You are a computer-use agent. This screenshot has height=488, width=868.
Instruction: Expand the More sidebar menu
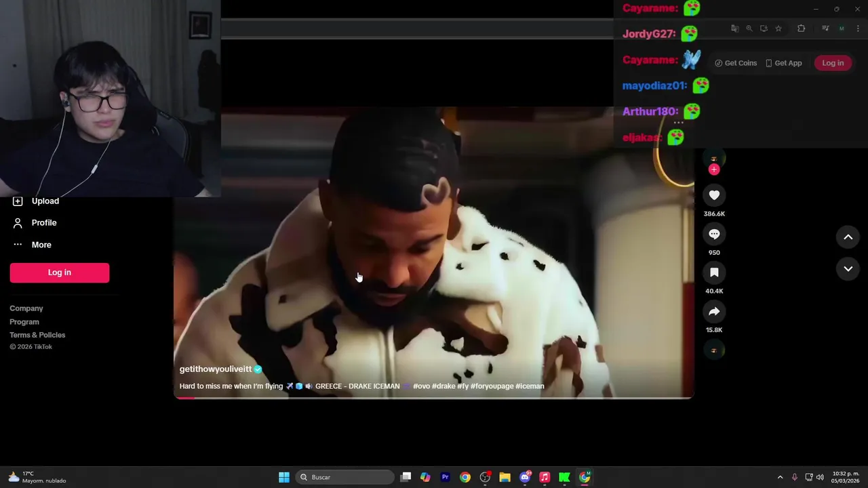pyautogui.click(x=33, y=245)
